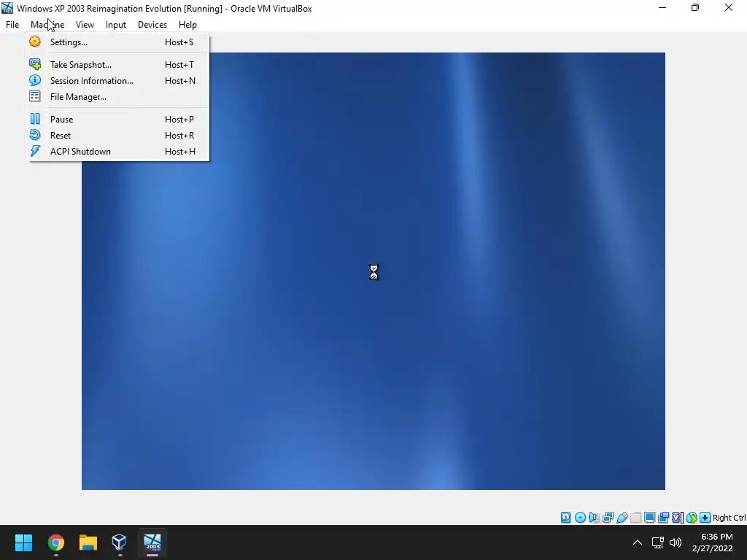Click the Host+S shortcut text
747x560 pixels.
(x=179, y=42)
